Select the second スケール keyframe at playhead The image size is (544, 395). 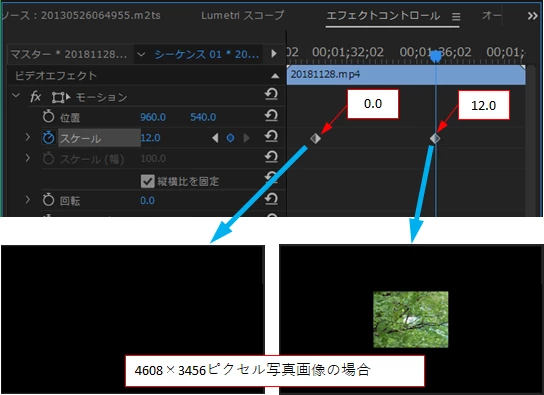point(435,138)
